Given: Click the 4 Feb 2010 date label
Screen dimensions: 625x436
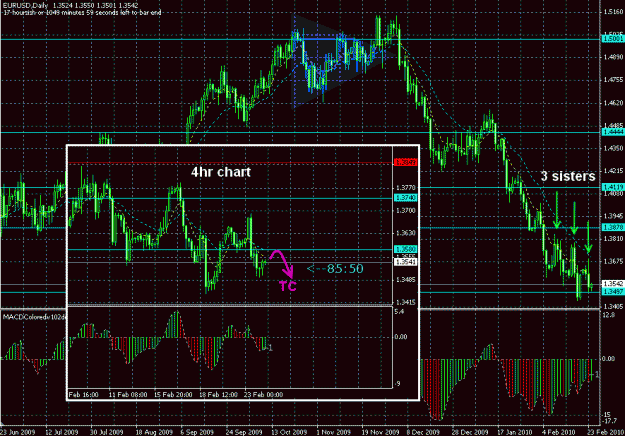Looking at the screenshot, I should 558,432.
